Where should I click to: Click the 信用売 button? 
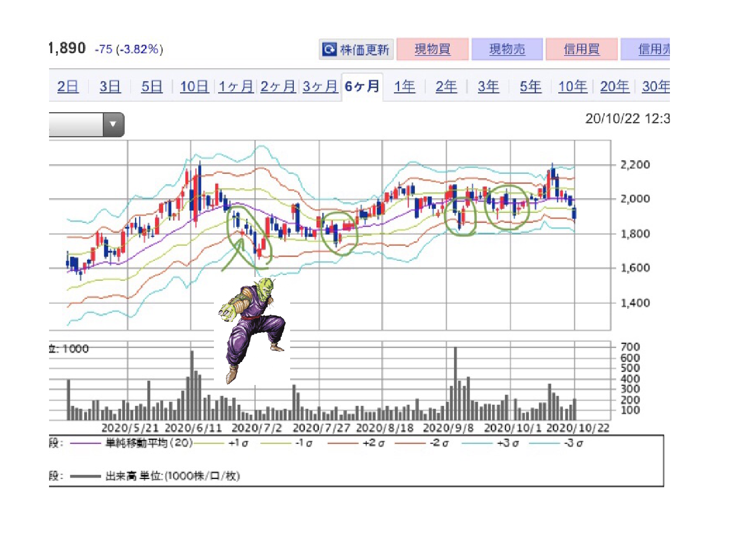coord(645,50)
